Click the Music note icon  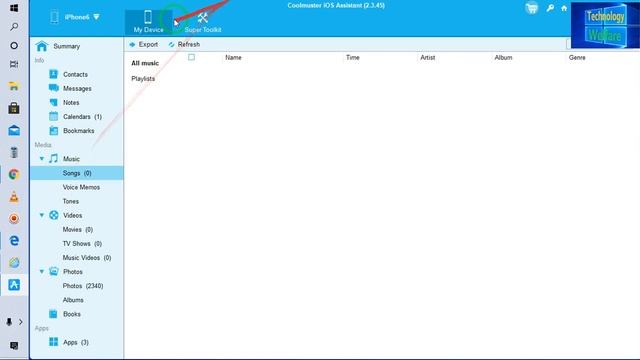(x=53, y=158)
